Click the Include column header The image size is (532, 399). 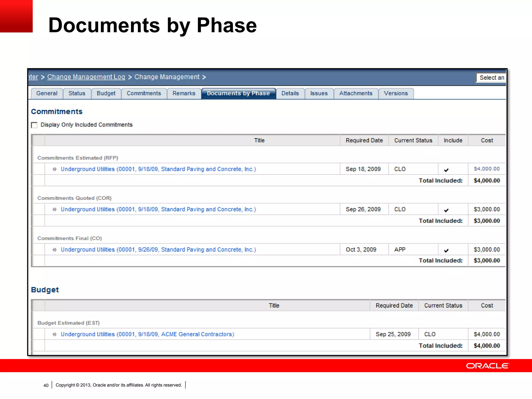453,141
